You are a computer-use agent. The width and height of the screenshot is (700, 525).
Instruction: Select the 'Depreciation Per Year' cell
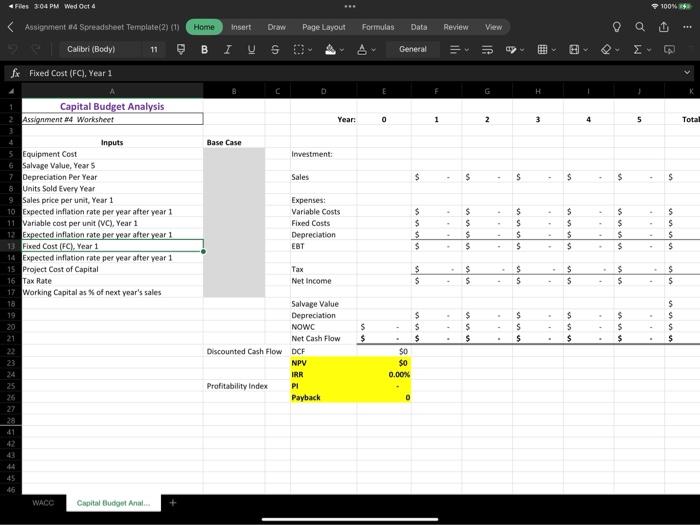(112, 177)
